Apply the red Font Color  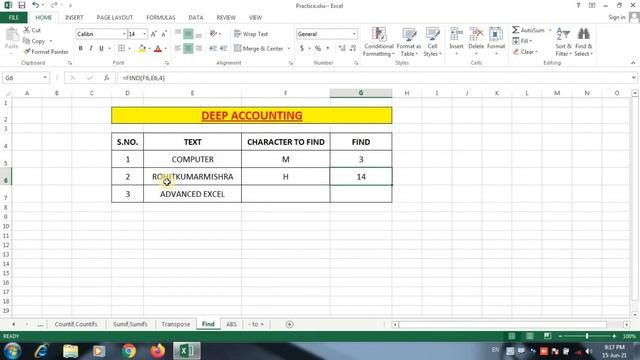tap(158, 49)
